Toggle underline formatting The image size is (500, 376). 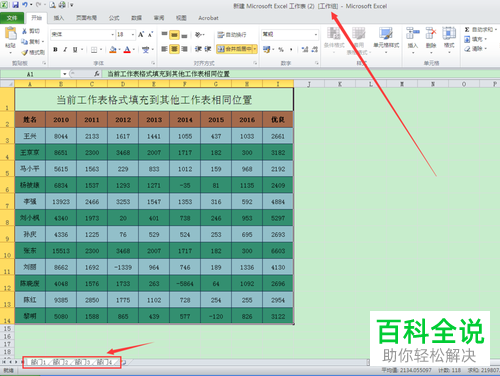tap(75, 50)
